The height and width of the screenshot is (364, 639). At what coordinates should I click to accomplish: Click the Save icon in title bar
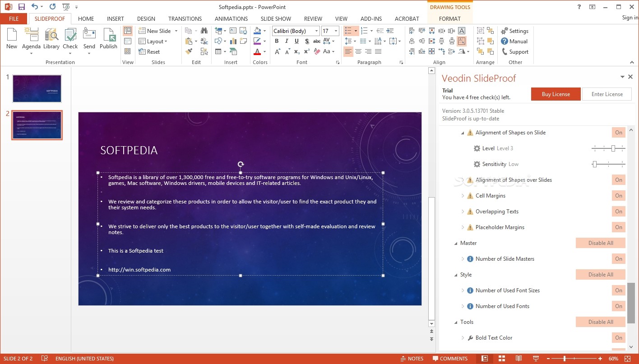(22, 7)
